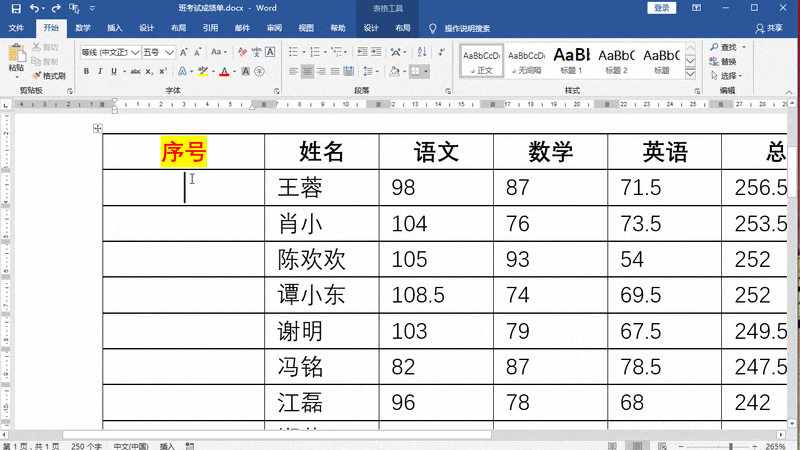The width and height of the screenshot is (800, 450).
Task: Apply the red font color
Action: coord(224,71)
